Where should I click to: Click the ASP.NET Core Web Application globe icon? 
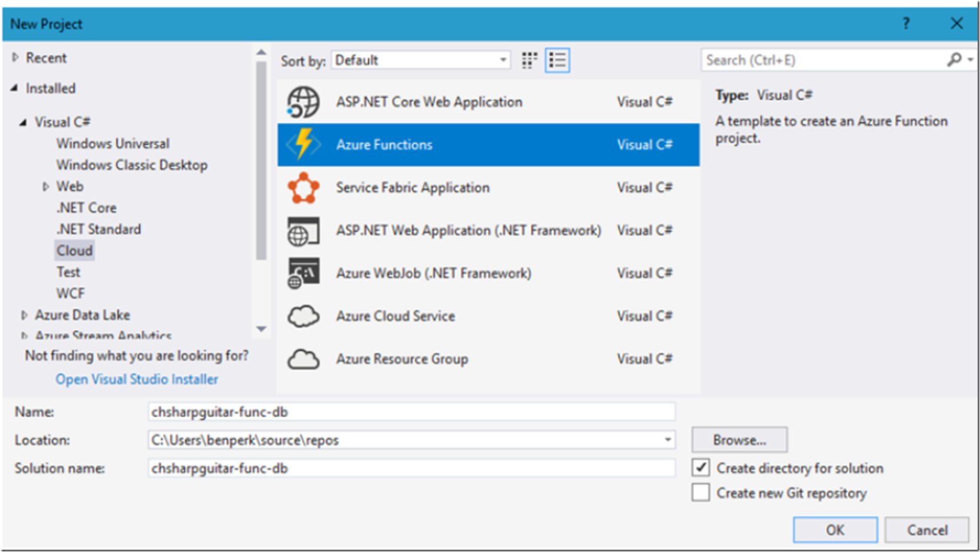[303, 102]
